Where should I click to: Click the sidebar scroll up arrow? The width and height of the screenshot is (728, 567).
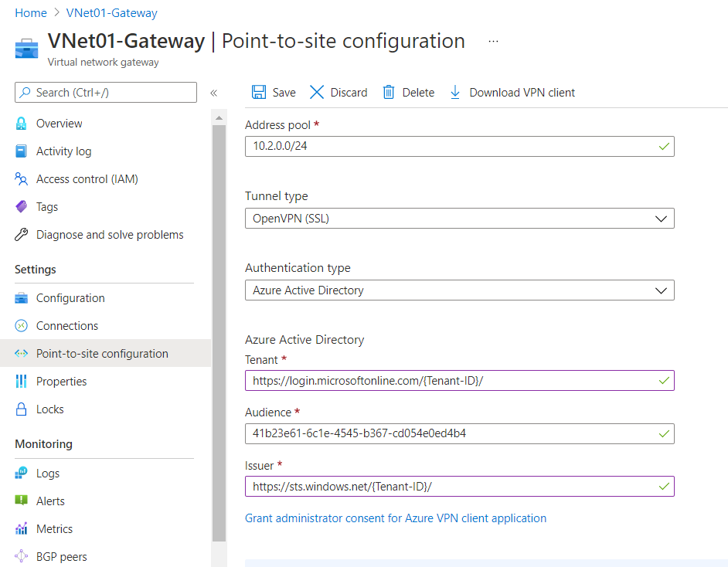click(219, 118)
